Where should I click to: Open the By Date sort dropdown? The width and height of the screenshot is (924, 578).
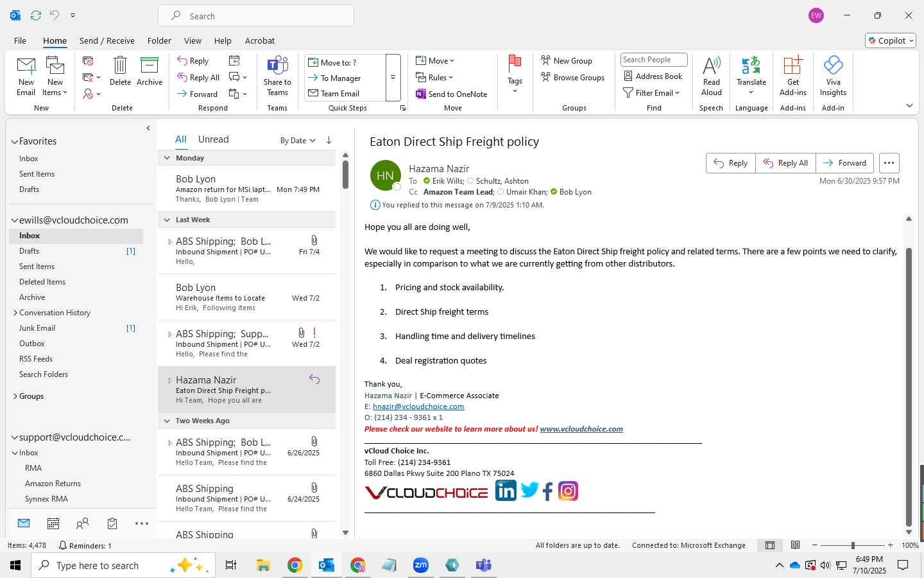(298, 140)
